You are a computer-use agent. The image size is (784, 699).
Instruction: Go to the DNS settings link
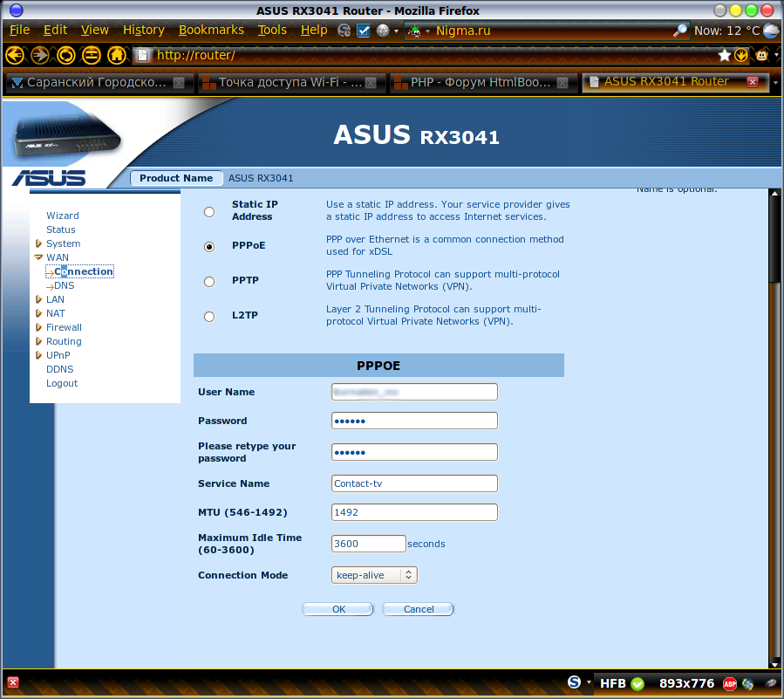pyautogui.click(x=64, y=285)
